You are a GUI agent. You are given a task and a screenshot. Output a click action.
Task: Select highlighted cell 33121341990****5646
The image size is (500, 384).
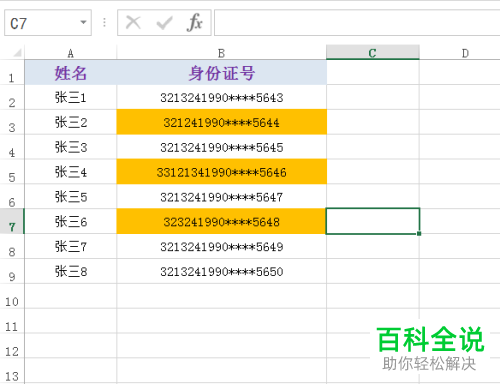(x=222, y=172)
